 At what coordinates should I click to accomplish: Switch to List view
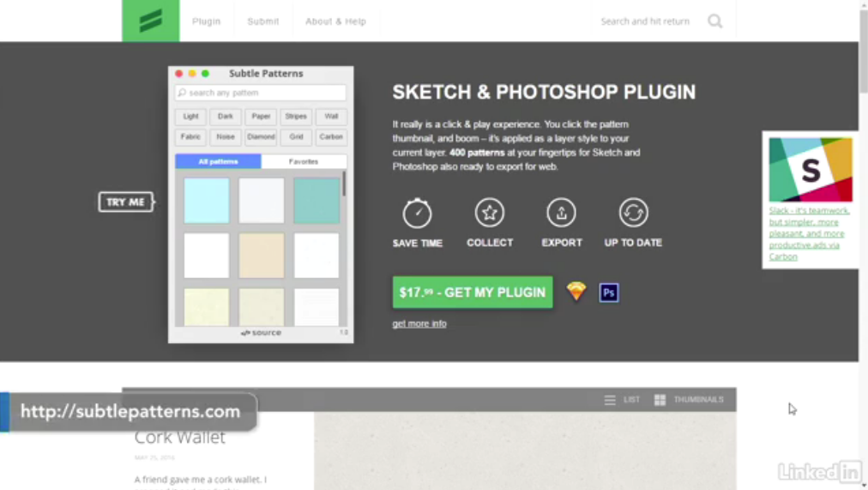[622, 400]
